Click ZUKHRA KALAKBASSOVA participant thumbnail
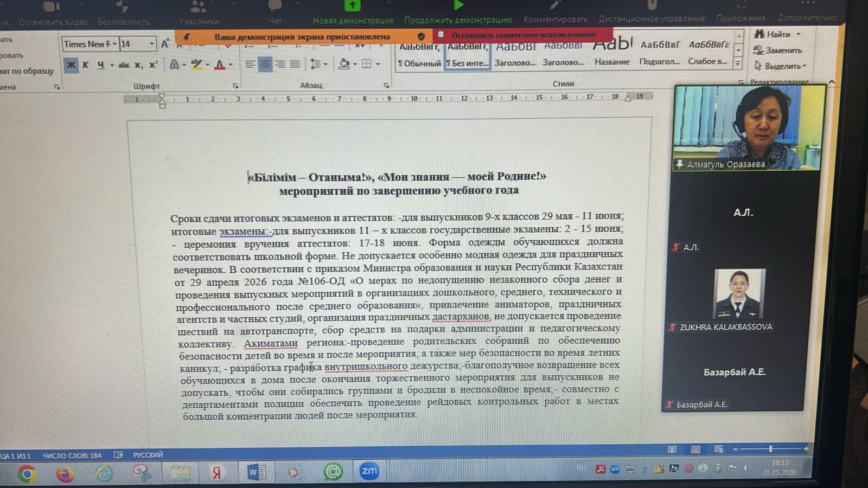Viewport: 868px width, 488px height. 739,293
